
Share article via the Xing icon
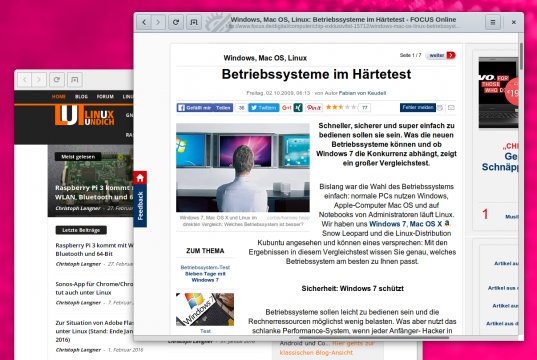[x=298, y=108]
